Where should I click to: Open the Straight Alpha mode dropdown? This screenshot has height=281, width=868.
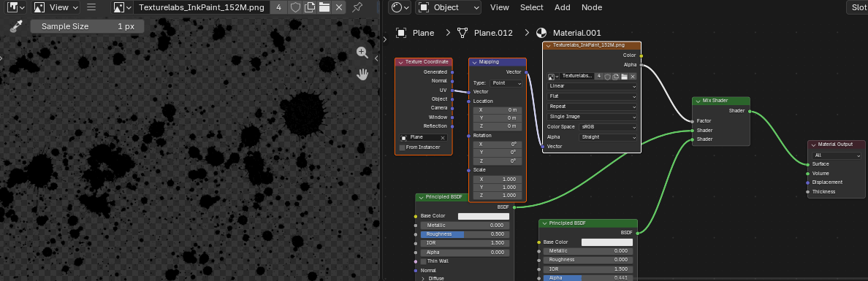(x=608, y=136)
